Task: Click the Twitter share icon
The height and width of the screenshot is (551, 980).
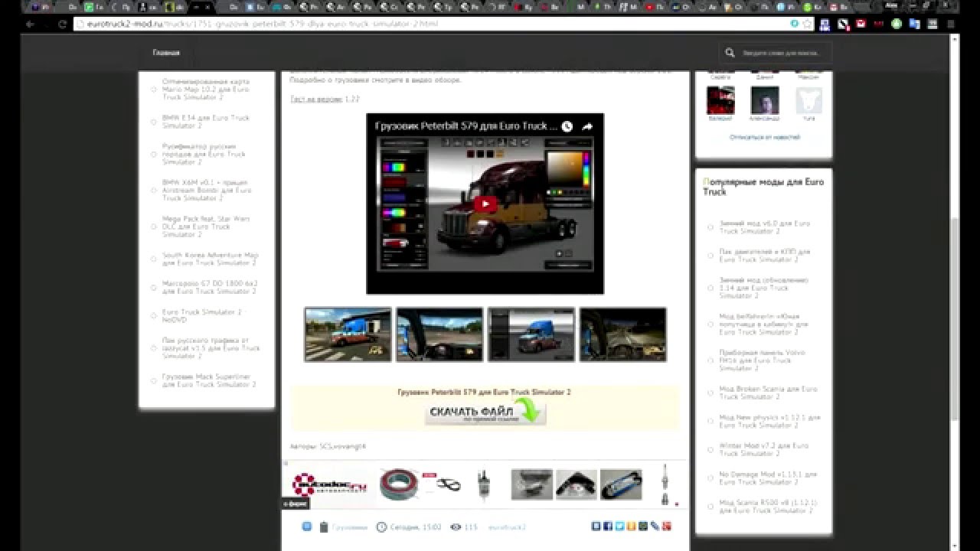Action: (x=619, y=527)
